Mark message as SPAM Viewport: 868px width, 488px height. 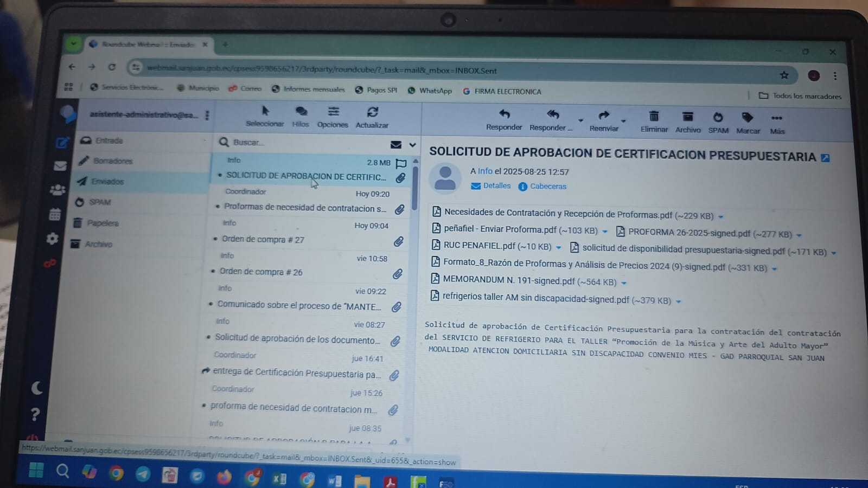[718, 118]
